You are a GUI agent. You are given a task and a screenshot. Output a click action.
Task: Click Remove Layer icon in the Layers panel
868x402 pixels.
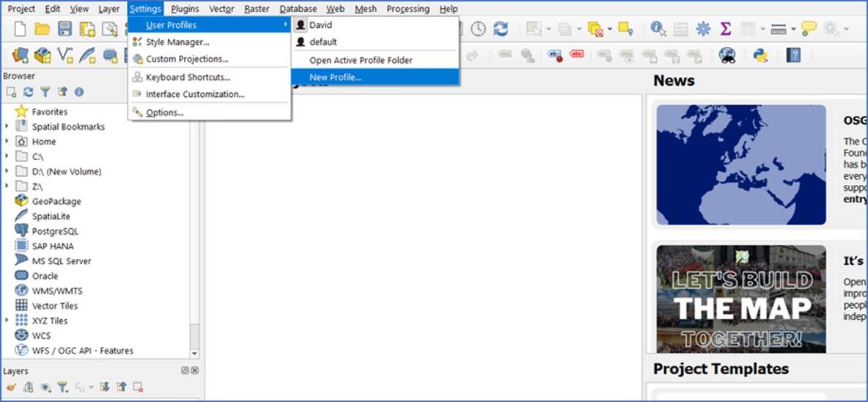[x=138, y=387]
